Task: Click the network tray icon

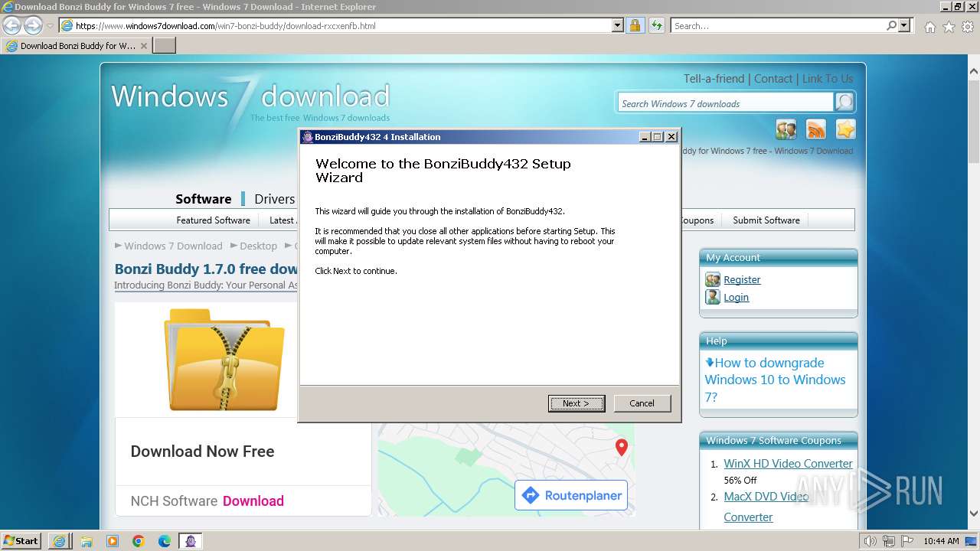Action: click(888, 541)
